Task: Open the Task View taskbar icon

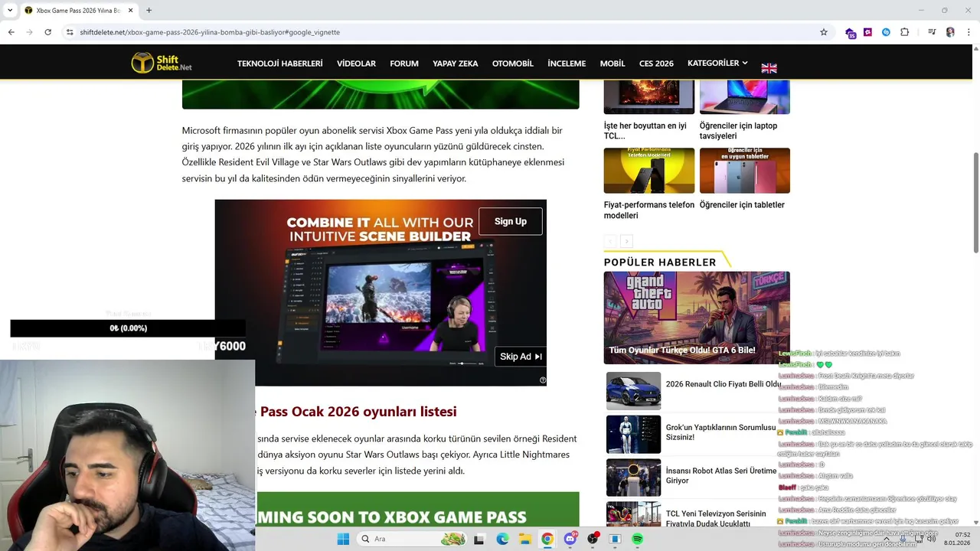Action: click(479, 539)
